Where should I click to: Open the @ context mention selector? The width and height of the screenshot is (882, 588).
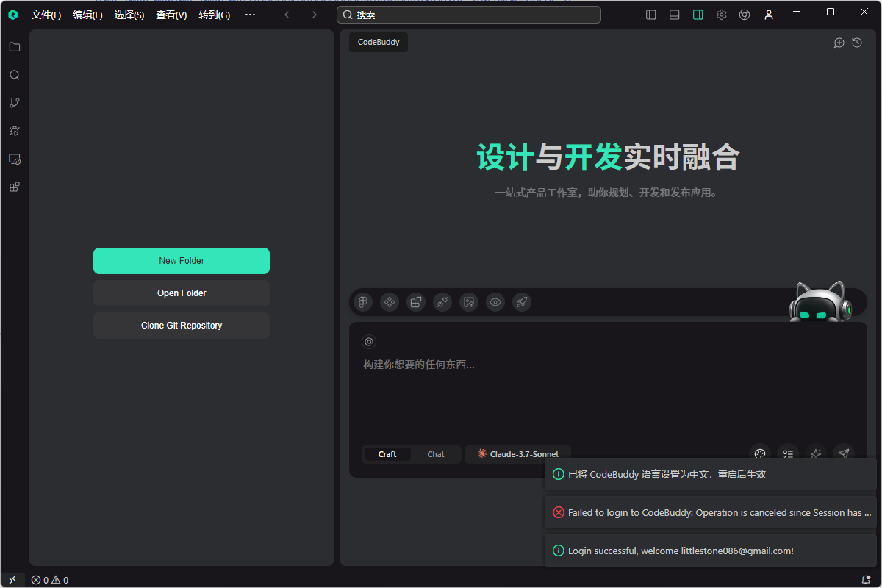[x=368, y=341]
